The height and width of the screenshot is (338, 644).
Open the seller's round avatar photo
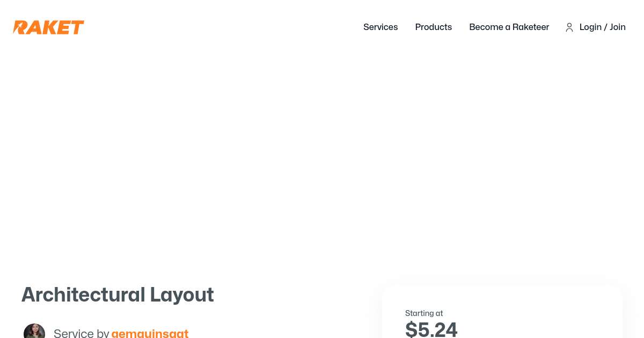34,332
